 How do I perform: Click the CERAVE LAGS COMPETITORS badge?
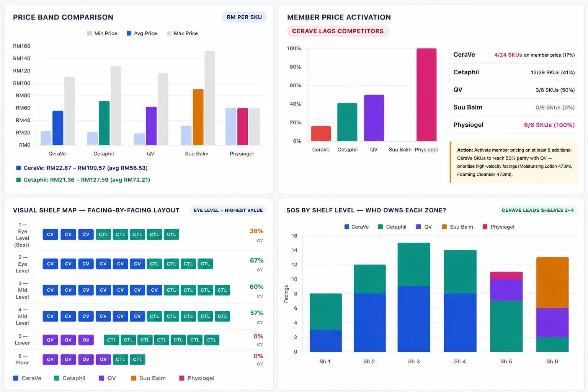click(338, 31)
